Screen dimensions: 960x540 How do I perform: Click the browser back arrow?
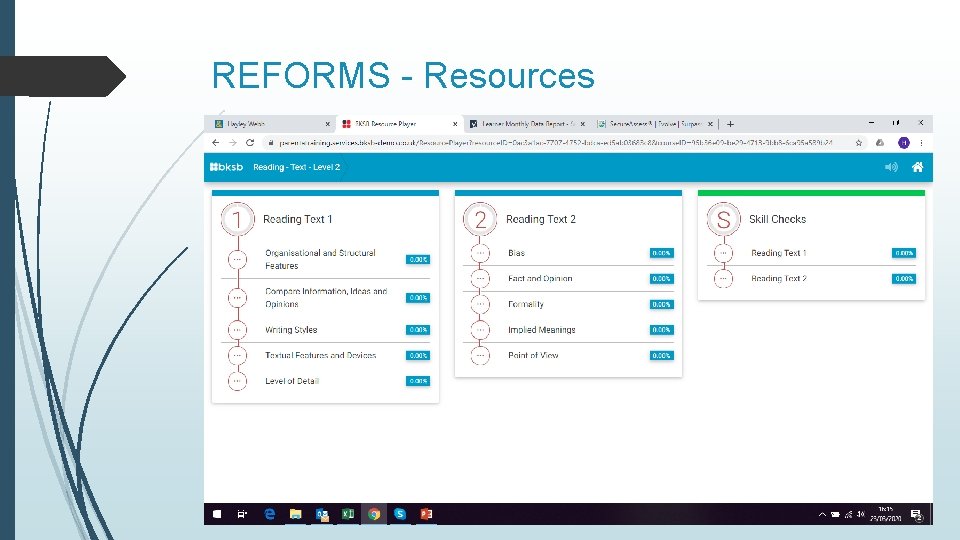click(x=216, y=143)
